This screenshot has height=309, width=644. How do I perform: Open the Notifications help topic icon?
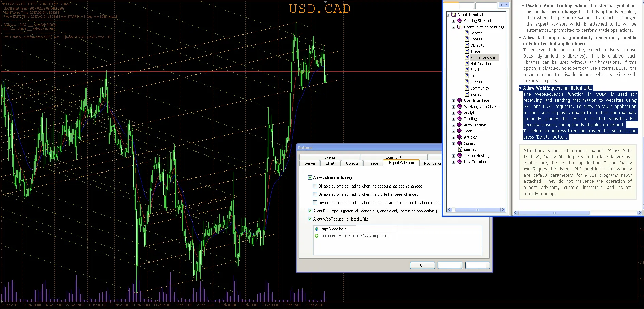point(467,64)
